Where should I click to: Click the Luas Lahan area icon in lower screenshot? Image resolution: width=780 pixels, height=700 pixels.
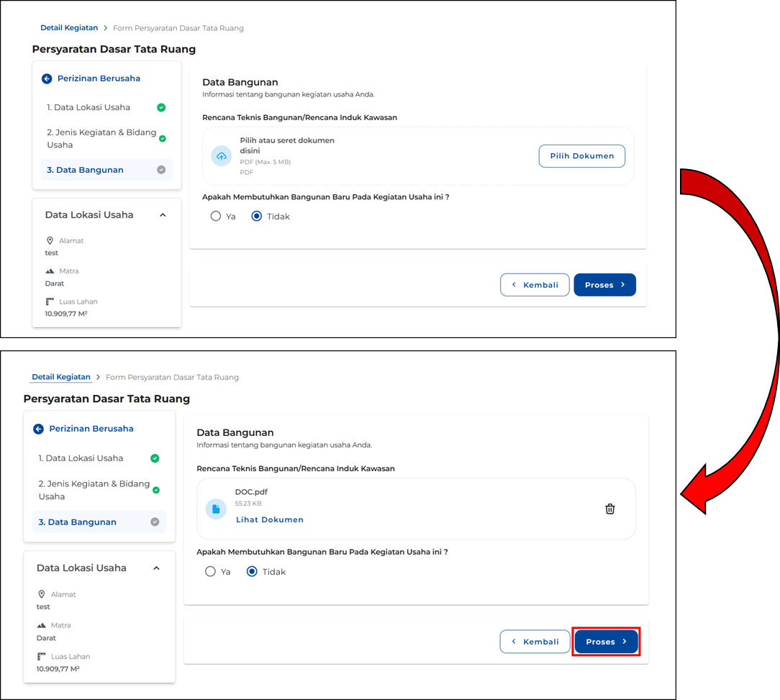[42, 656]
